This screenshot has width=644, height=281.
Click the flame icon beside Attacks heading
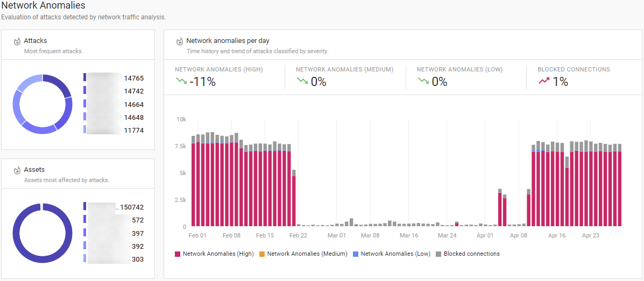pyautogui.click(x=17, y=41)
